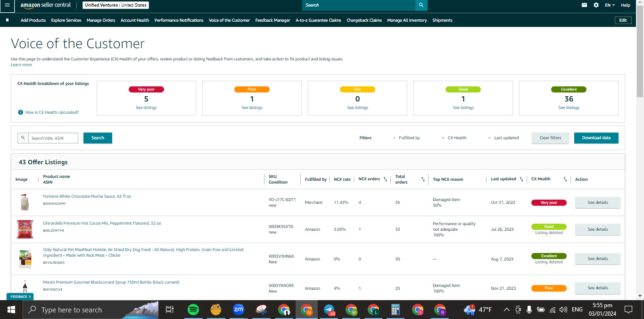Viewport: 644px width, 319px height.
Task: Click See details for Fontana Mocha Sauce
Action: tap(597, 202)
